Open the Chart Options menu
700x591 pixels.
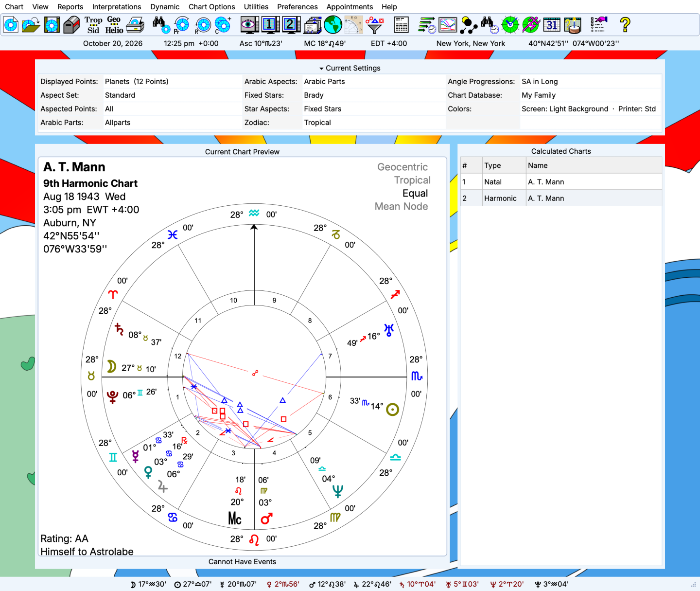[212, 7]
